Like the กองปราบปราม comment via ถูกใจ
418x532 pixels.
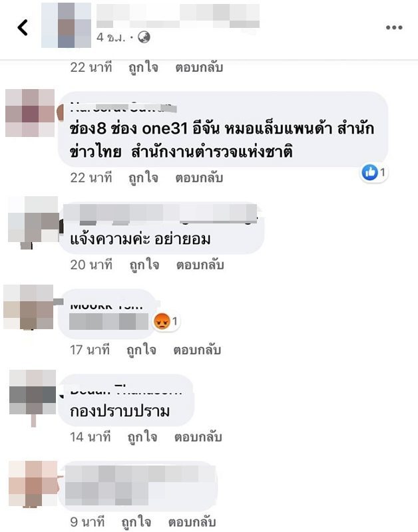142,437
